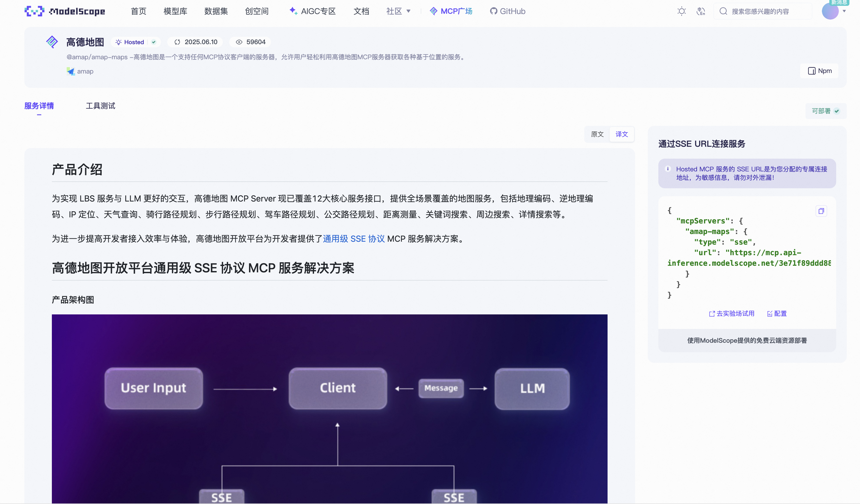860x504 pixels.
Task: Click the ModelScope logo
Action: 65,11
